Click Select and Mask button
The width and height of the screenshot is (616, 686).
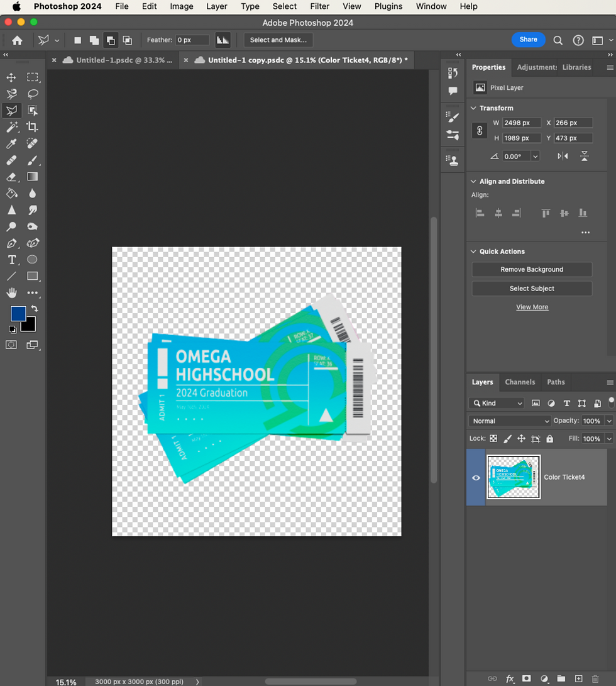[278, 40]
